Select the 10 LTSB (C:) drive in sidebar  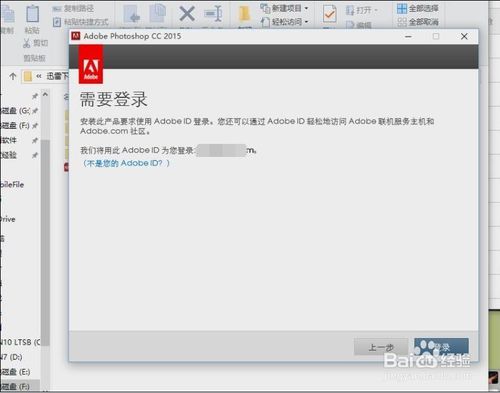(20, 342)
